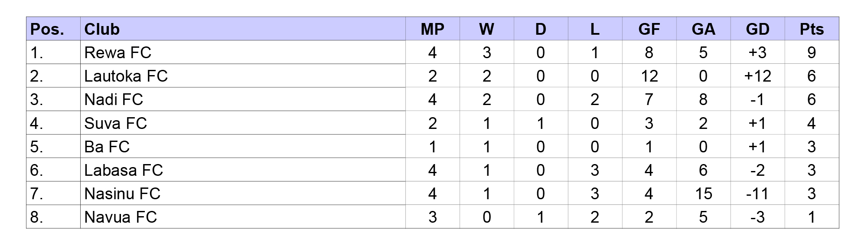Click the Suva FC club name

point(116,123)
